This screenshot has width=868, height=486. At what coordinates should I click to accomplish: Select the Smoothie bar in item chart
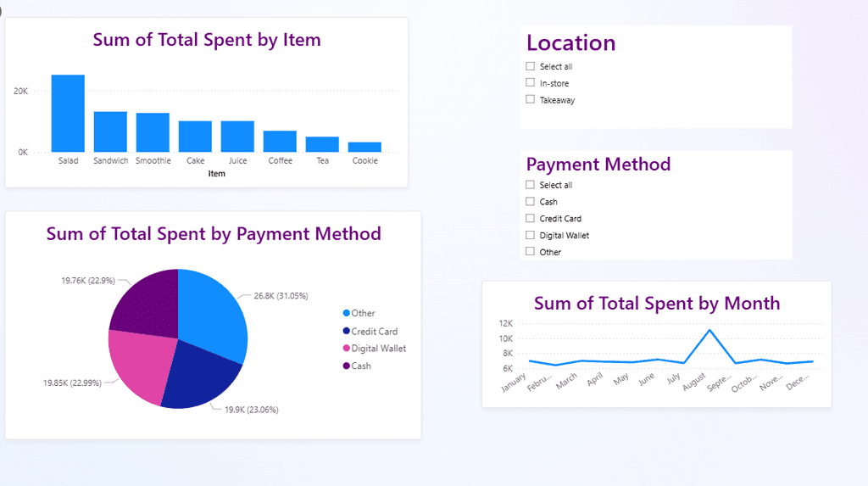(153, 132)
